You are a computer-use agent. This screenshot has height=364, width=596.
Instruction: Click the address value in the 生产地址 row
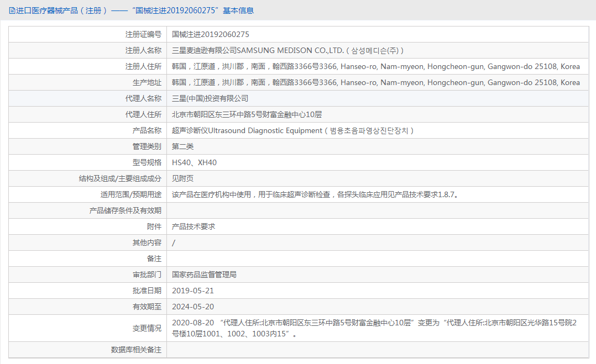375,82
